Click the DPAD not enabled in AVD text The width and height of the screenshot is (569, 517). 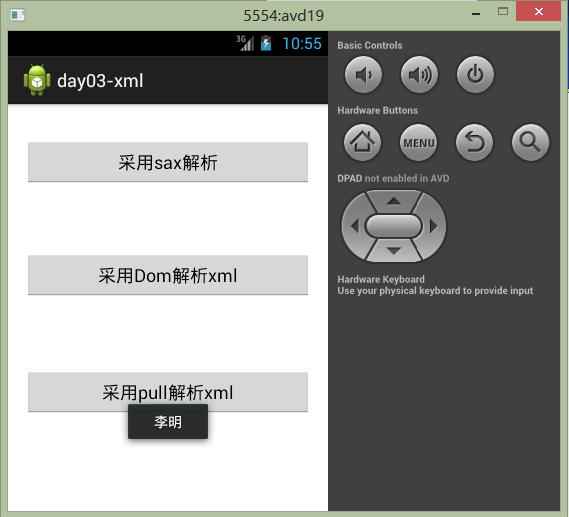[393, 179]
